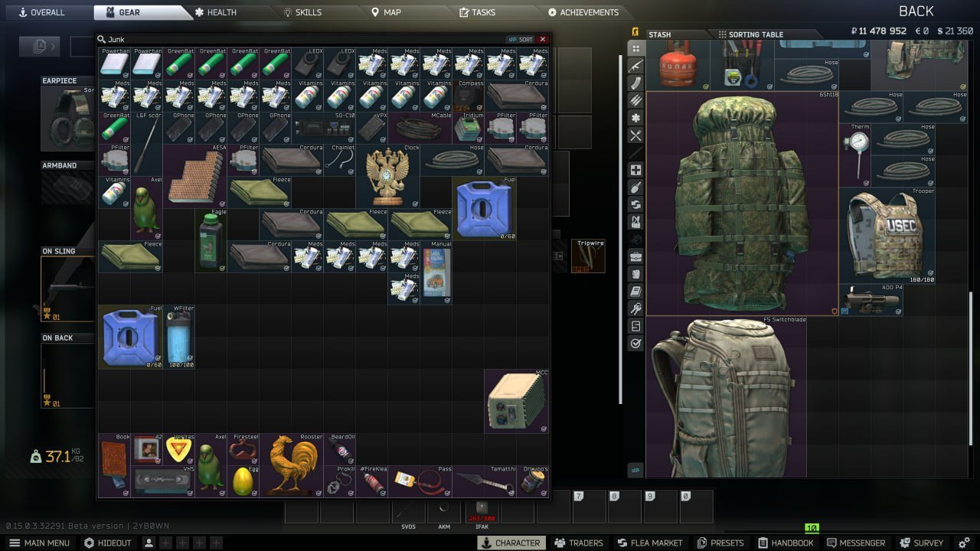Viewport: 980px width, 551px height.
Task: Open the Handbook
Action: pyautogui.click(x=785, y=543)
